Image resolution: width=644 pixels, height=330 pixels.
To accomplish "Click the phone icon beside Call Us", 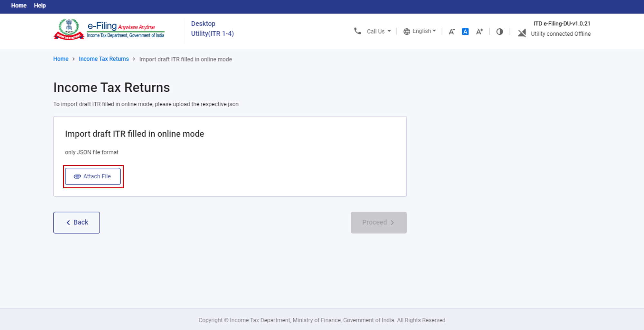I will click(357, 31).
